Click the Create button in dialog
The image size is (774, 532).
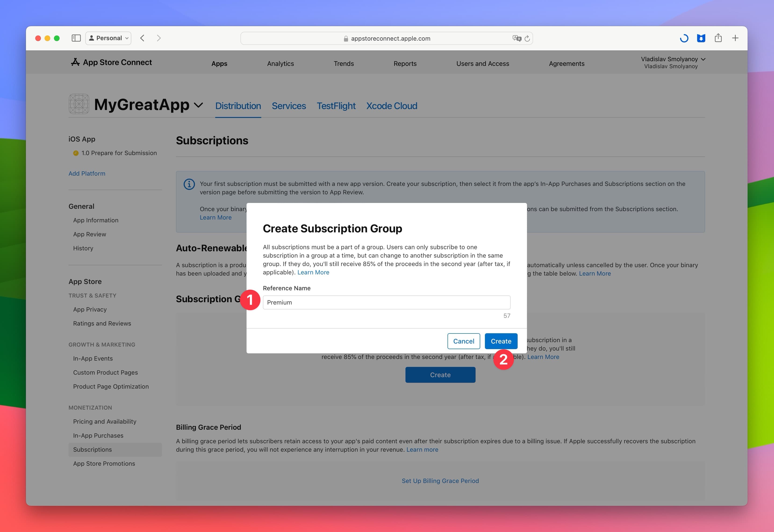[x=501, y=341]
